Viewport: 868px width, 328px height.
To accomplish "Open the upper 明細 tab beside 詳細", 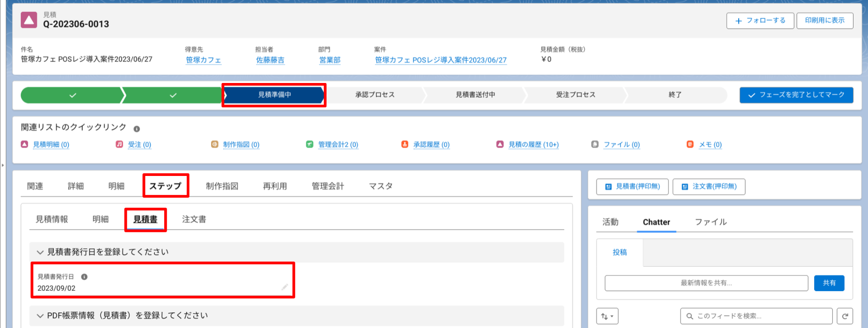I will tap(116, 186).
